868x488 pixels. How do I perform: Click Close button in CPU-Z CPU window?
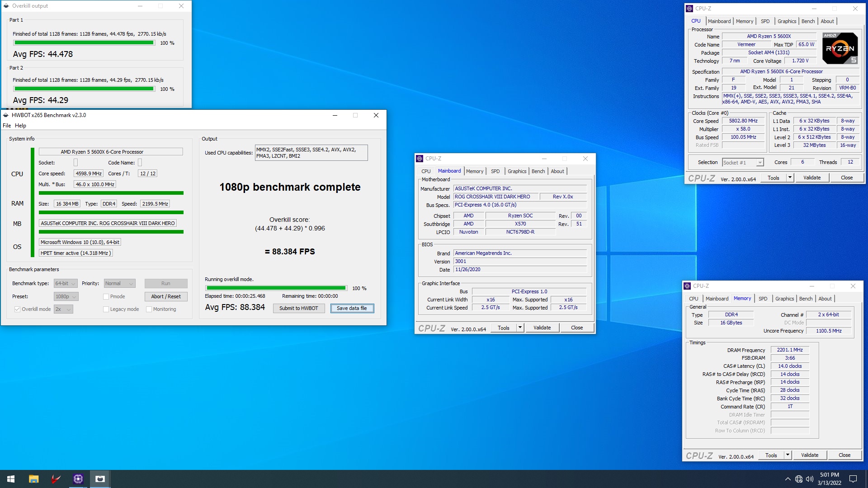click(847, 178)
